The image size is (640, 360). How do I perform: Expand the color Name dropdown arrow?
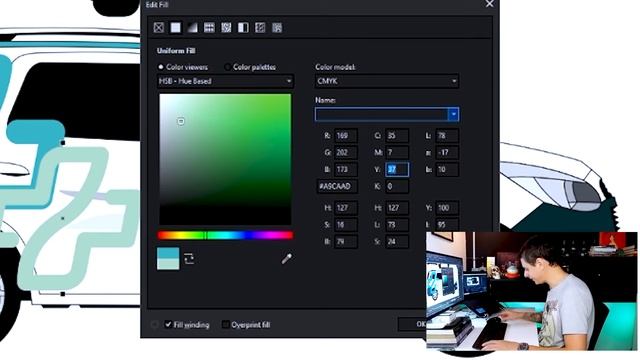coord(454,114)
